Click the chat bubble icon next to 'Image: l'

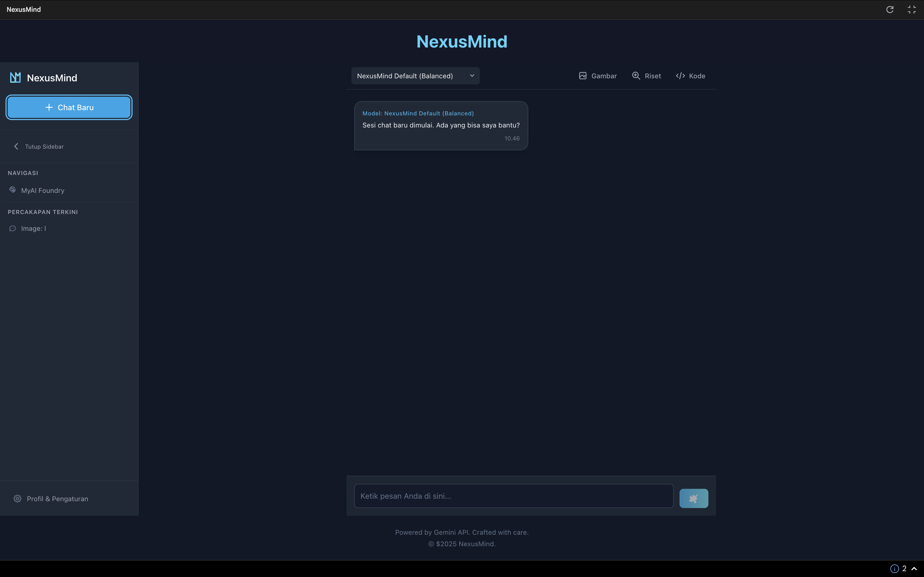(x=13, y=228)
